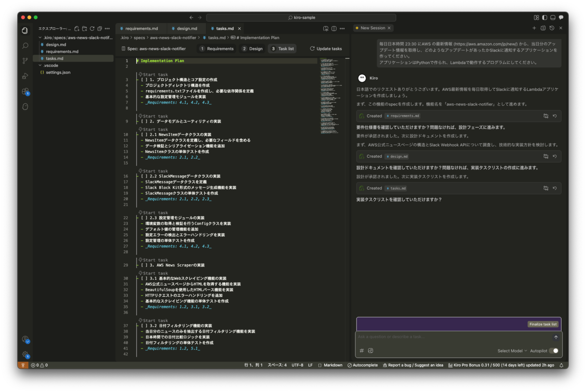This screenshot has height=392, width=586.
Task: Split the editor to the right
Action: click(334, 28)
